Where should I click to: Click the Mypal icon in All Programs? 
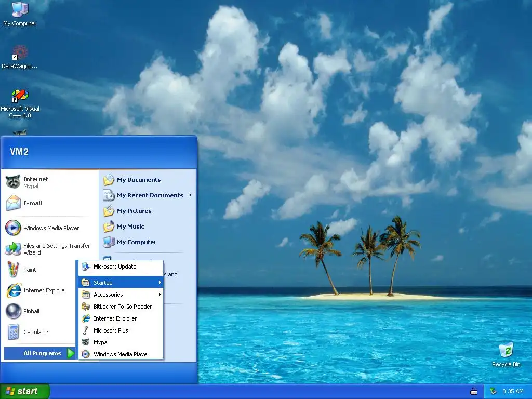coord(86,342)
